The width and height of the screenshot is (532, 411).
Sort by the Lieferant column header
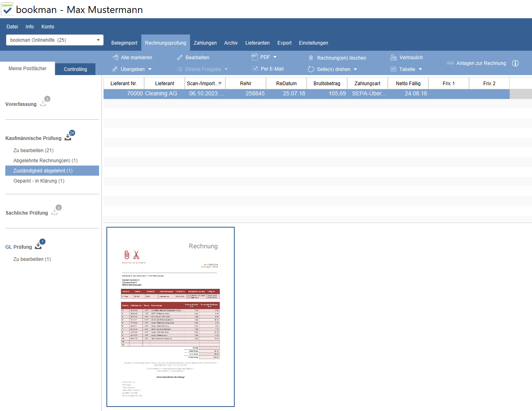tap(164, 84)
